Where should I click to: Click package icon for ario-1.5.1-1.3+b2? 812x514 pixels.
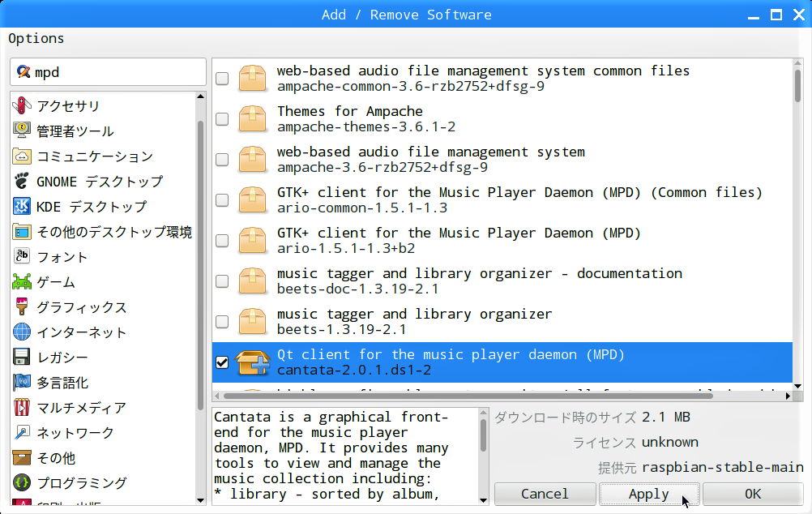(x=252, y=241)
